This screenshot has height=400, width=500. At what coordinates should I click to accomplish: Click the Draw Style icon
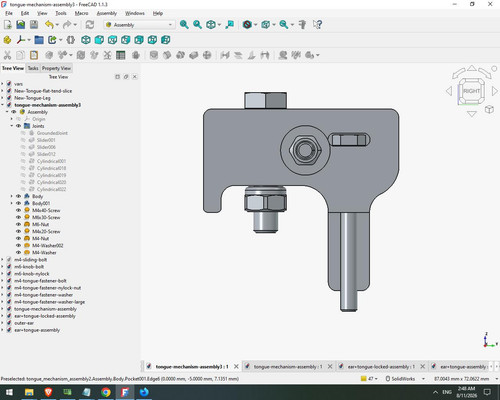[x=247, y=25]
